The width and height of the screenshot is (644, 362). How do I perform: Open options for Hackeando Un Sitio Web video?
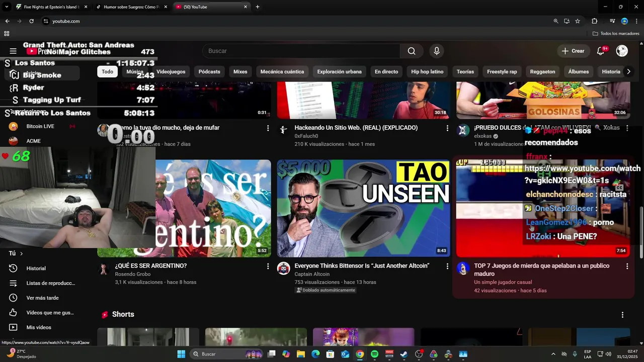pos(447,128)
